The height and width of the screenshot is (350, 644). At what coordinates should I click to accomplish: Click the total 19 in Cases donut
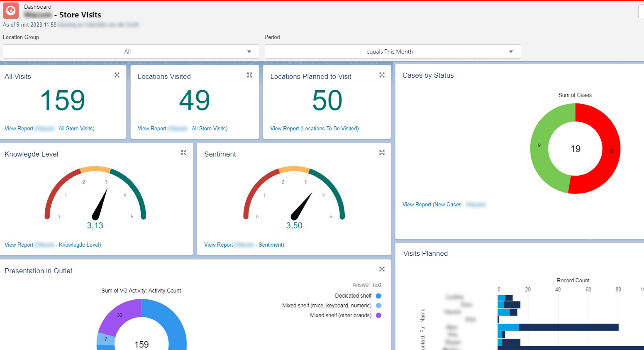click(x=576, y=149)
